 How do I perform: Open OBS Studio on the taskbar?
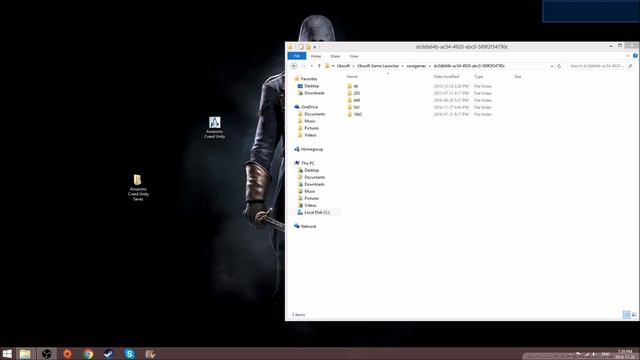pyautogui.click(x=47, y=353)
